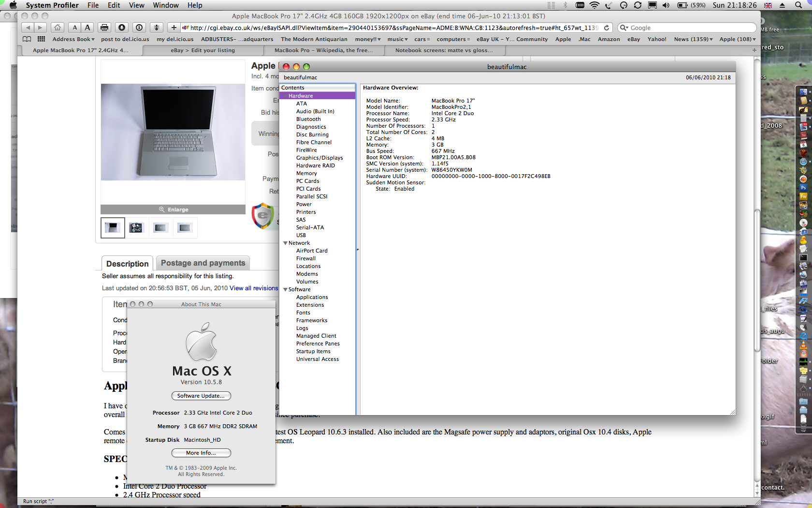Click Software Update button
Image resolution: width=812 pixels, height=508 pixels.
[201, 396]
